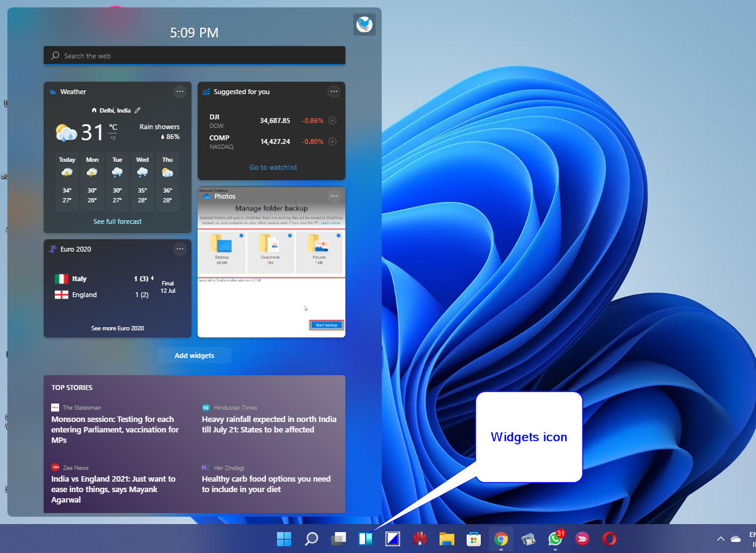Open Microsoft Store from taskbar
This screenshot has width=756, height=553.
coord(473,539)
